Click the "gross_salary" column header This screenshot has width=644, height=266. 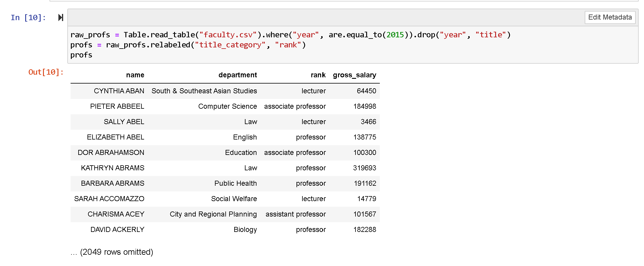[x=355, y=75]
